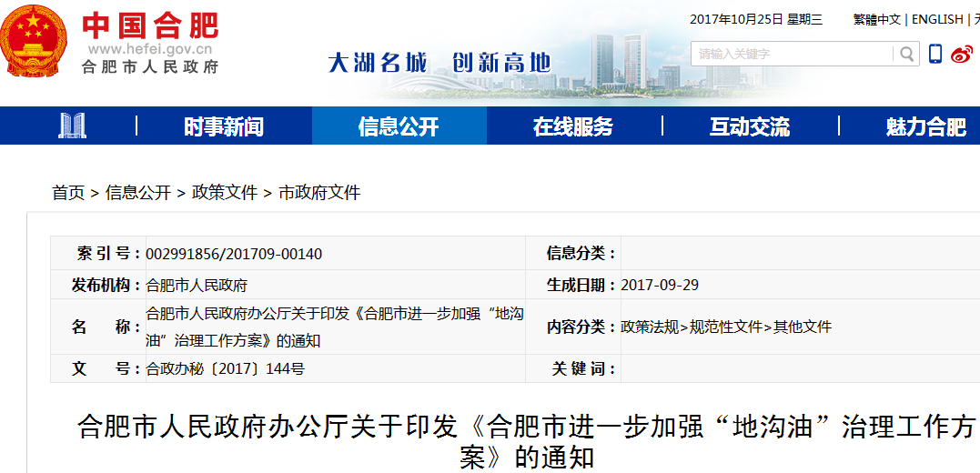Click 信息公开 in the breadcrumb trail
The width and height of the screenshot is (980, 473).
tap(138, 193)
